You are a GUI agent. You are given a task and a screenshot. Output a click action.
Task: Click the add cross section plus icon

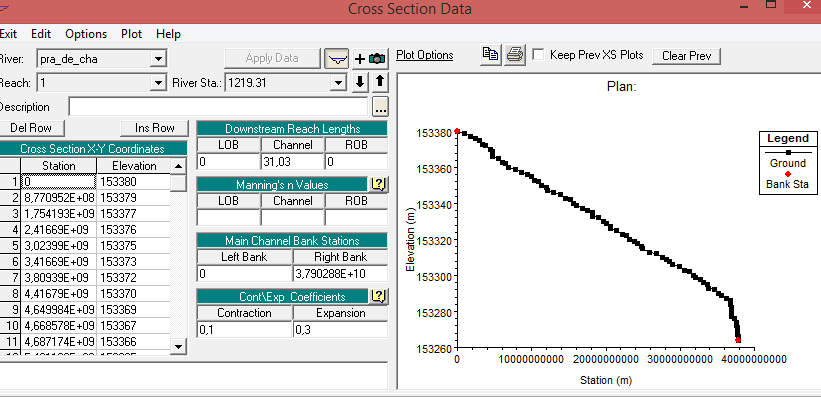[x=360, y=59]
